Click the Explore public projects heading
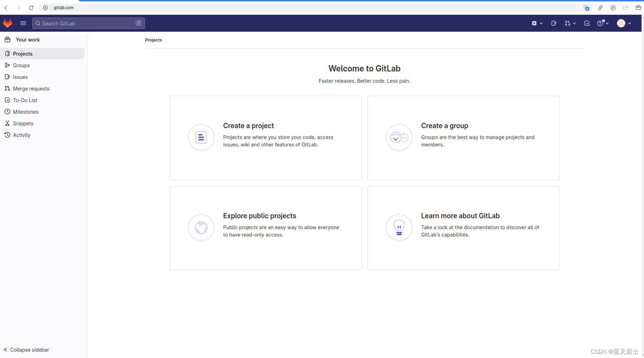 (260, 216)
